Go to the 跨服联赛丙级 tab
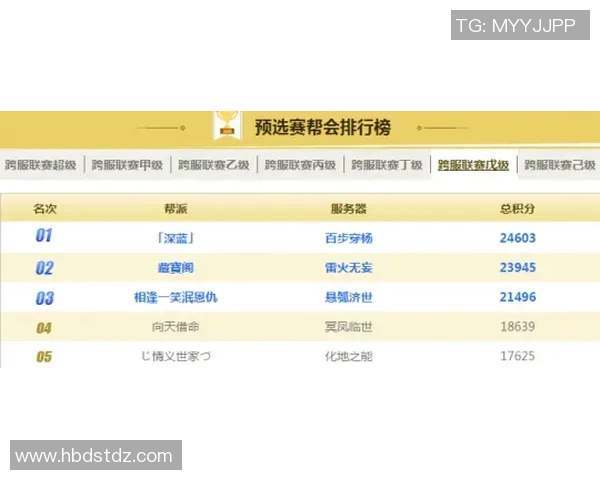600x480 pixels. pyautogui.click(x=300, y=165)
